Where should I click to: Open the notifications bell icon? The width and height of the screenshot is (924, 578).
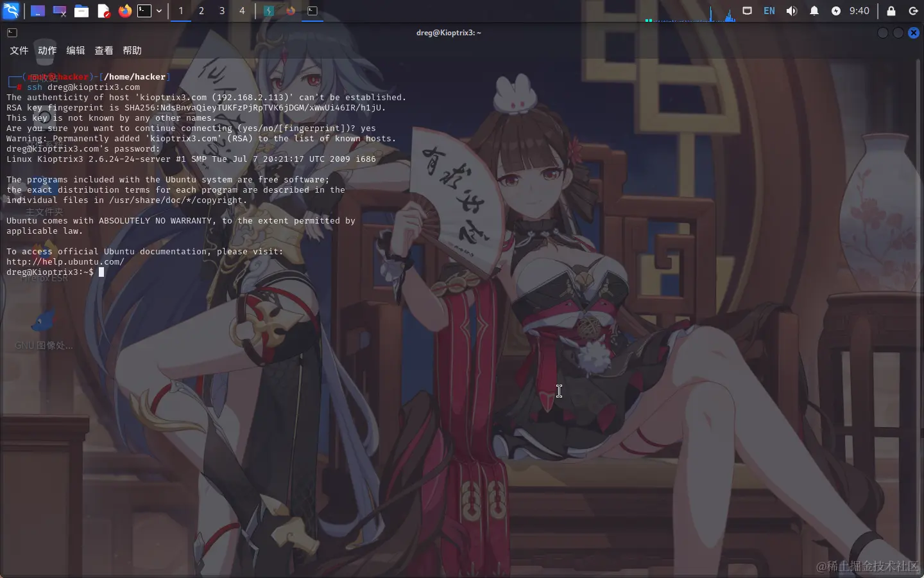(814, 11)
